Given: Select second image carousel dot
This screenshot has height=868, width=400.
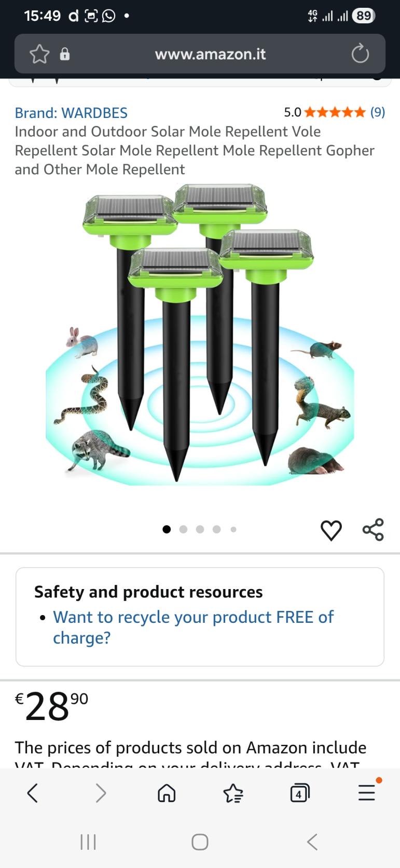Looking at the screenshot, I should pos(183,529).
